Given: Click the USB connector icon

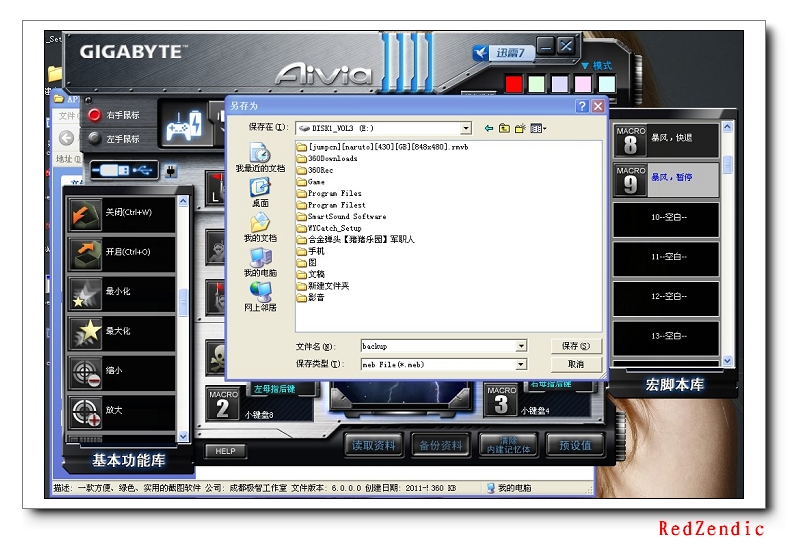Looking at the screenshot, I should coord(125,171).
